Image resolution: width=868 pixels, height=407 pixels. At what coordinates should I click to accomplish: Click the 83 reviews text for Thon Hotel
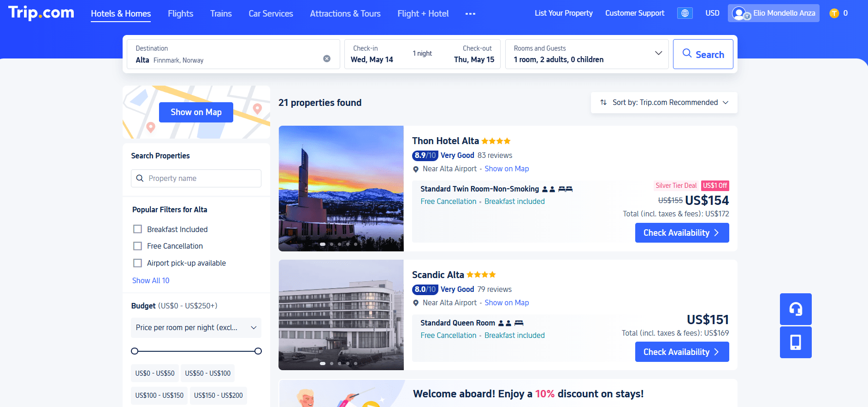(x=495, y=156)
